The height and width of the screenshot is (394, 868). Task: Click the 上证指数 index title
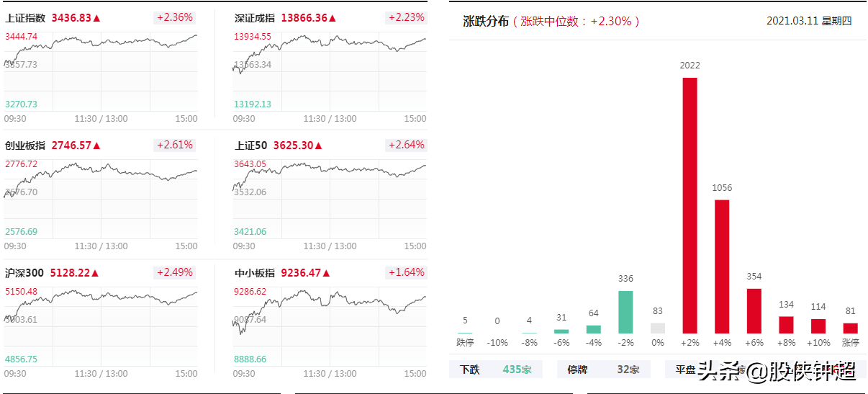pos(25,17)
